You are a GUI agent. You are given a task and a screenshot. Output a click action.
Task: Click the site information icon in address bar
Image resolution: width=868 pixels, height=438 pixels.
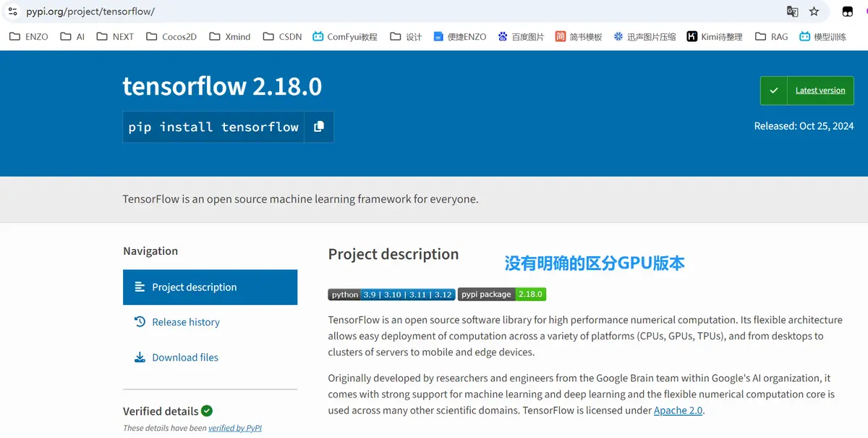tap(12, 12)
